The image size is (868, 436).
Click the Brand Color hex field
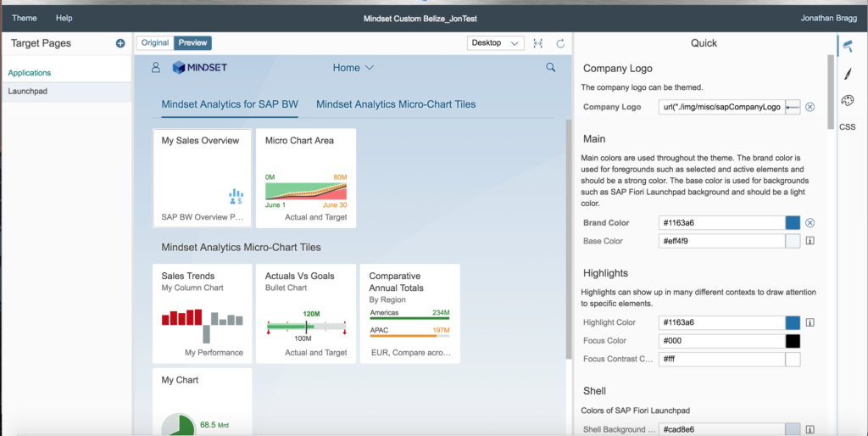click(x=722, y=223)
